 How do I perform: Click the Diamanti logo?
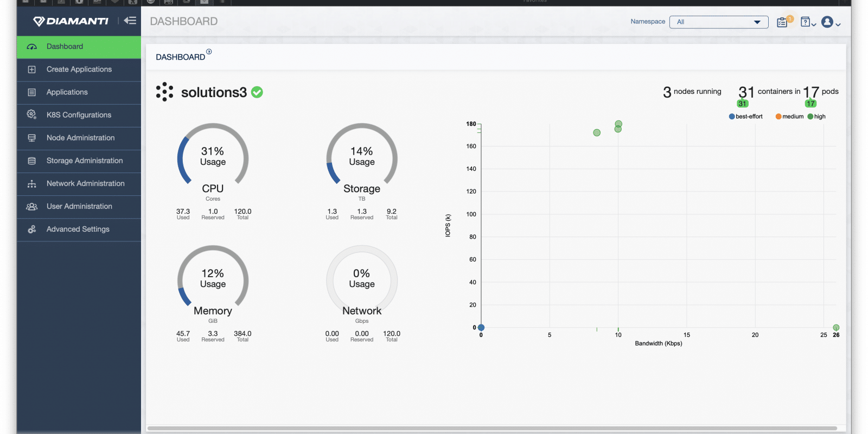71,21
